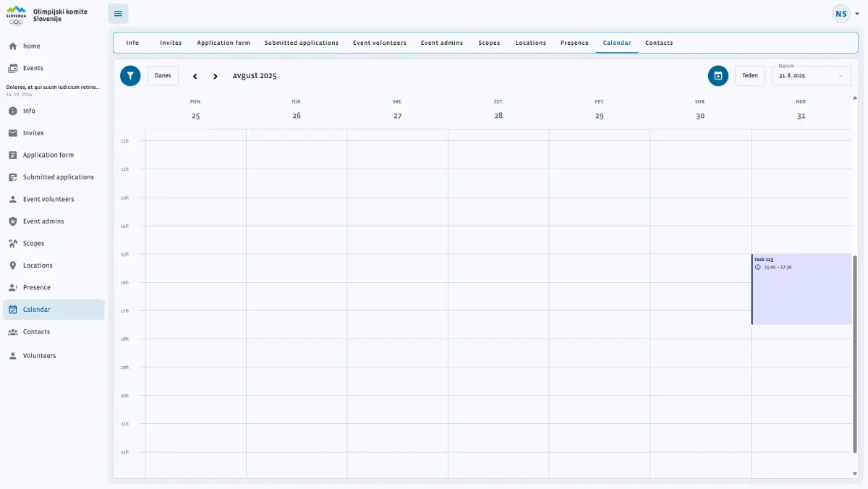The height and width of the screenshot is (489, 868).
Task: Switch to the Submitted applications tab
Action: [302, 43]
